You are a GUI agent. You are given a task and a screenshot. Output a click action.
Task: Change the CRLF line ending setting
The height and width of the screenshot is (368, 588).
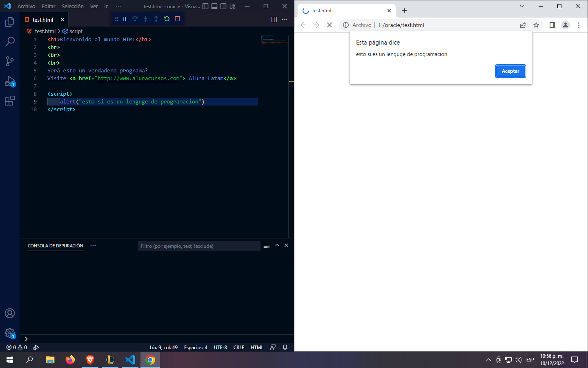239,347
